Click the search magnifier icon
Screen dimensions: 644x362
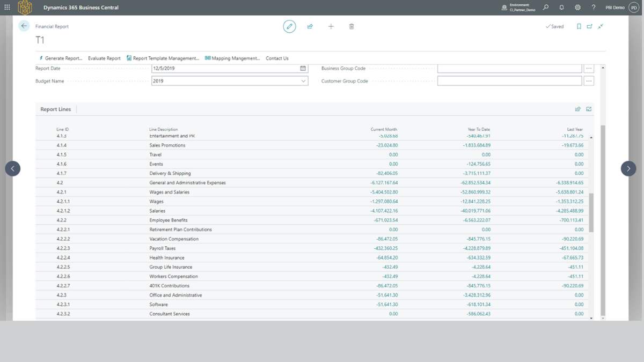[x=546, y=8]
